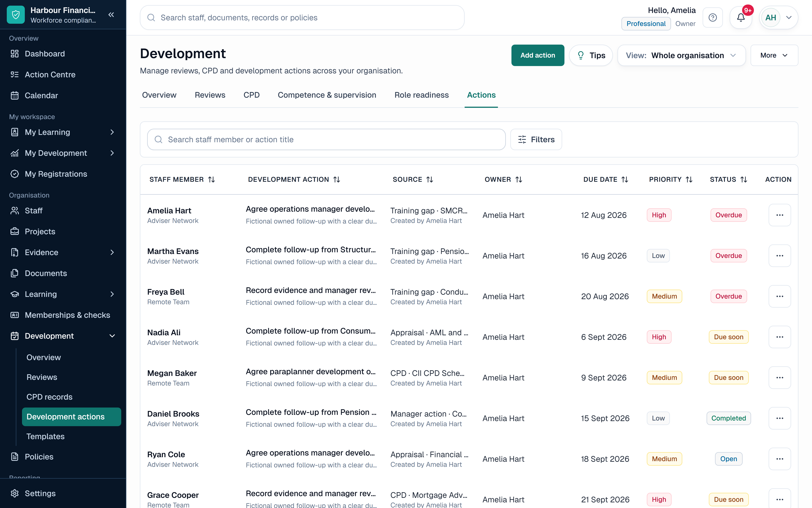Click Professional plan badge
The image size is (812, 508).
click(646, 24)
